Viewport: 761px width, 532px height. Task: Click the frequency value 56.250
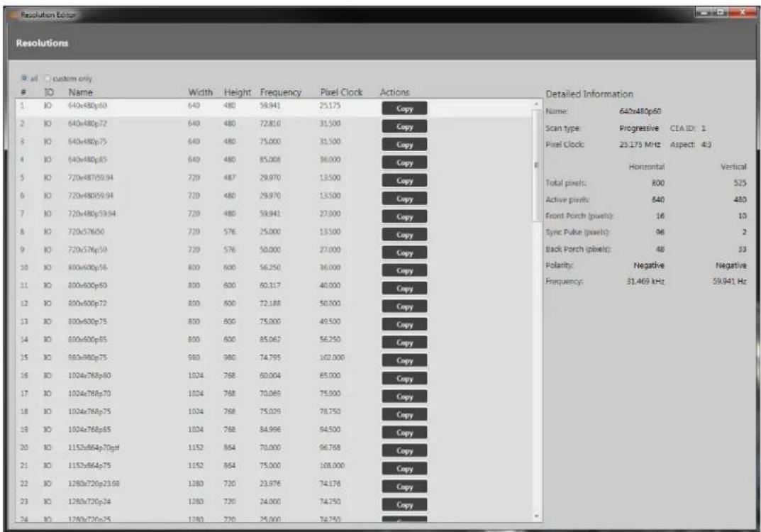pyautogui.click(x=270, y=267)
